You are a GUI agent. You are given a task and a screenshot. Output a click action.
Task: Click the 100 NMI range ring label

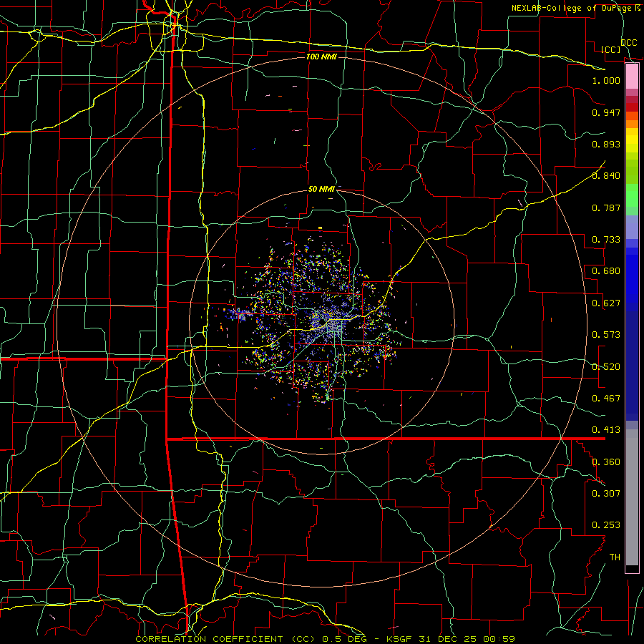321,57
